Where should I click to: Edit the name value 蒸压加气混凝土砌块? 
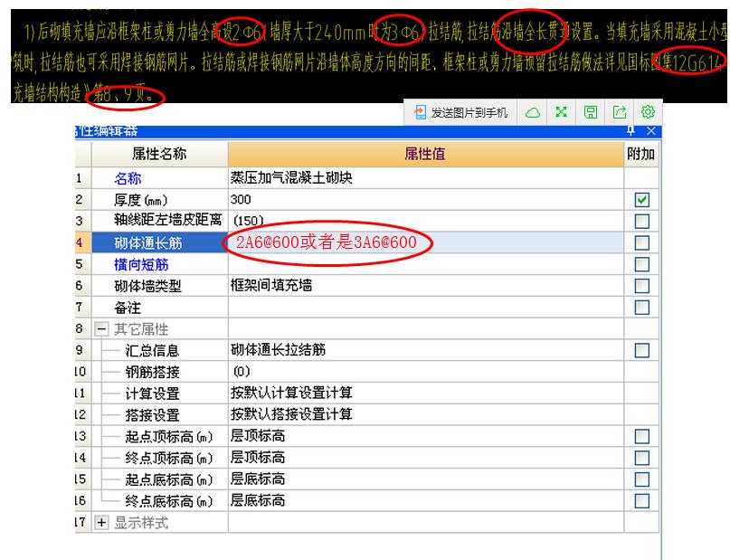[x=425, y=178]
